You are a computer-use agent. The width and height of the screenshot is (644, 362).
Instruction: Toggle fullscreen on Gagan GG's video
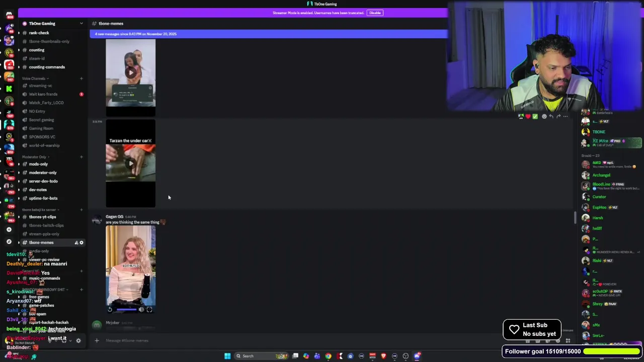click(149, 310)
